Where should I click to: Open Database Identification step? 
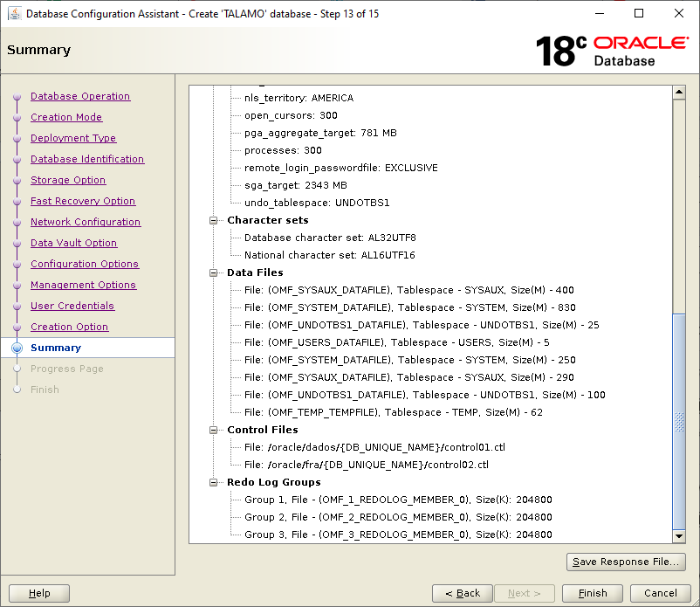coord(87,159)
